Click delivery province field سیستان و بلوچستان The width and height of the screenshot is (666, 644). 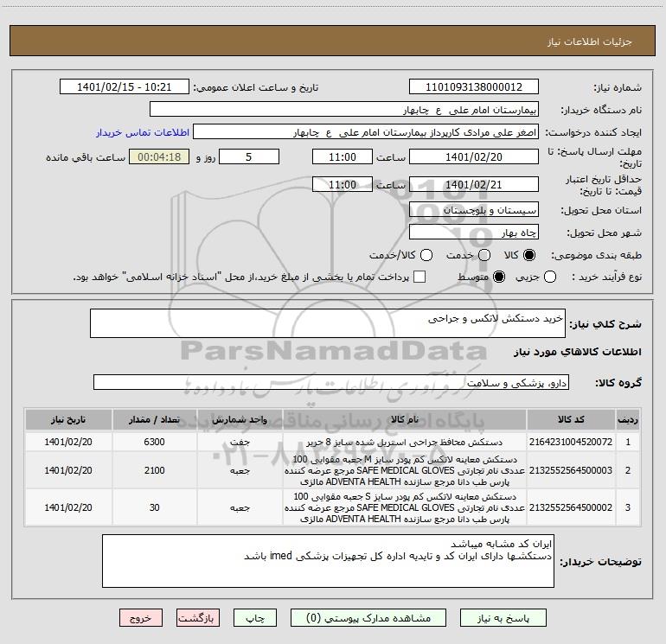point(474,209)
